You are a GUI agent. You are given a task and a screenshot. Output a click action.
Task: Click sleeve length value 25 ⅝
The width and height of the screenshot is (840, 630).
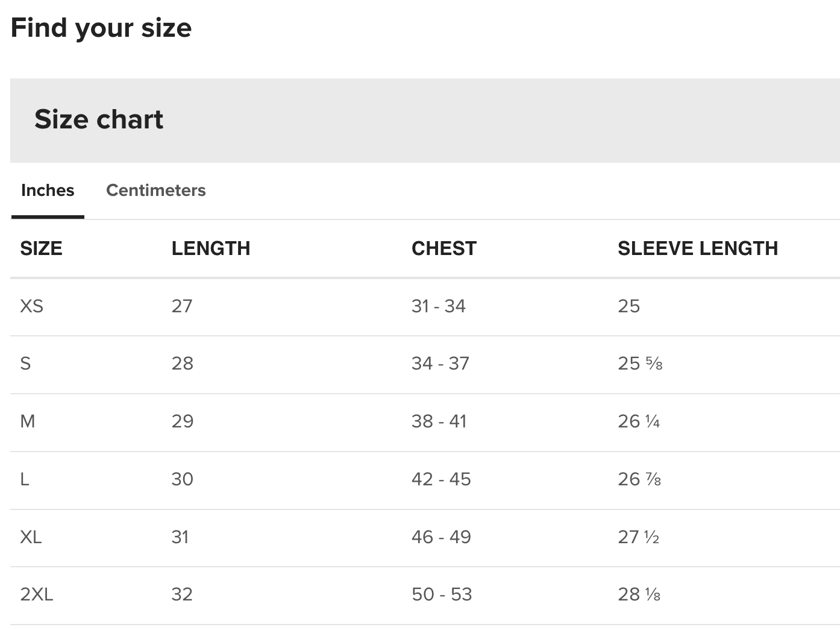coord(639,364)
